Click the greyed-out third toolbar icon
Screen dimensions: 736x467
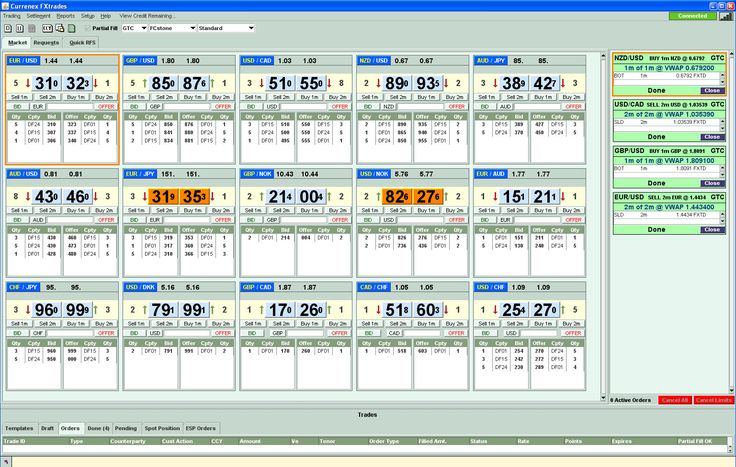pyautogui.click(x=31, y=29)
